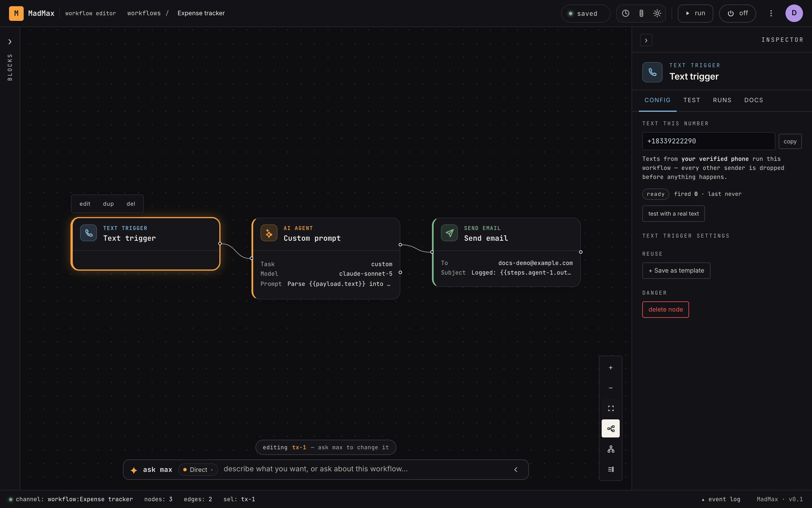Open user avatar D menu

(794, 14)
